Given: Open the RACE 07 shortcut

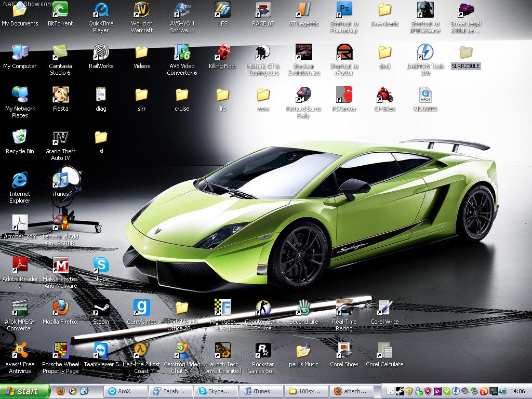Looking at the screenshot, I should pos(263,9).
